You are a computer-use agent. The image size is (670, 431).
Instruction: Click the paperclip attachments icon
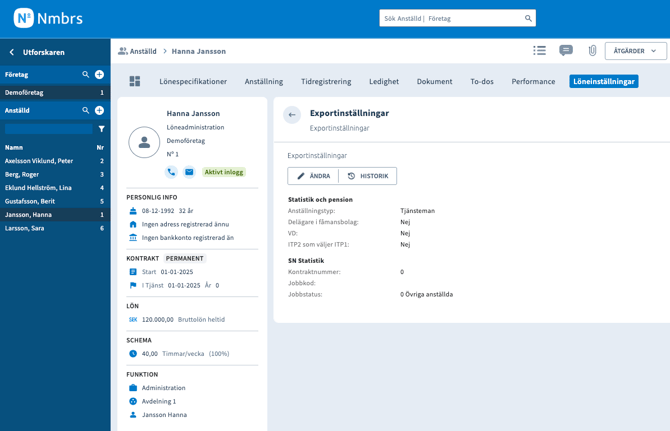592,51
